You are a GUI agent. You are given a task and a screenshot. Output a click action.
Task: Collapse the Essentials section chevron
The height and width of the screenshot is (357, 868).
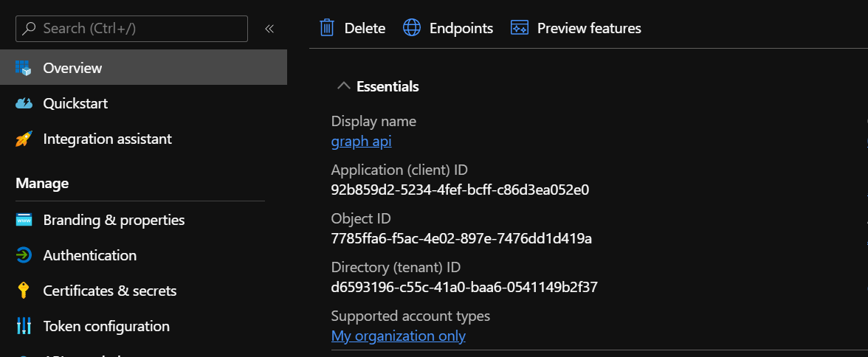343,86
